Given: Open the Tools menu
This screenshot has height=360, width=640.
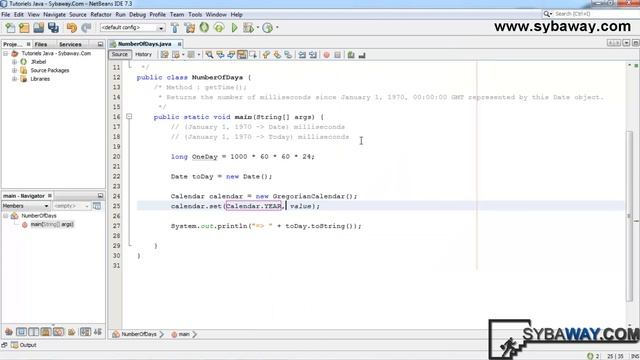Looking at the screenshot, I should click(195, 14).
